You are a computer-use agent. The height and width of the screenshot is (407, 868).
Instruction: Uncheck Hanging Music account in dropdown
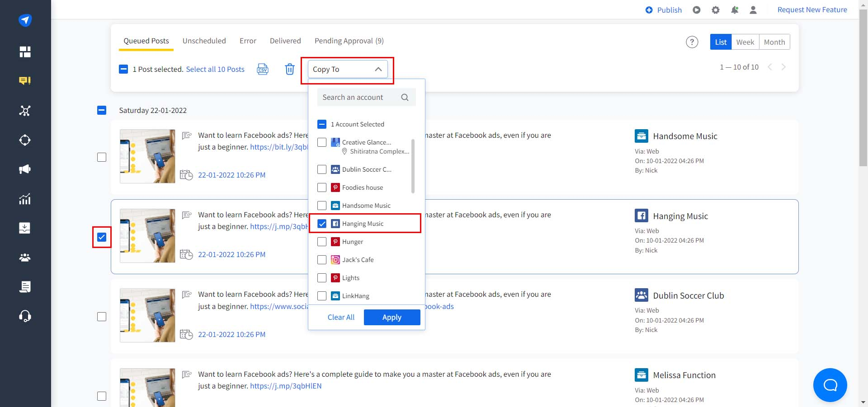322,224
